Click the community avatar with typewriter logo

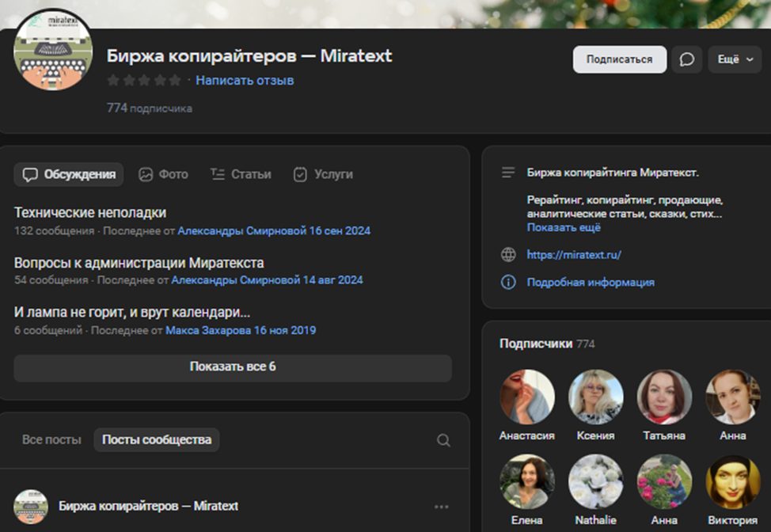(x=53, y=51)
